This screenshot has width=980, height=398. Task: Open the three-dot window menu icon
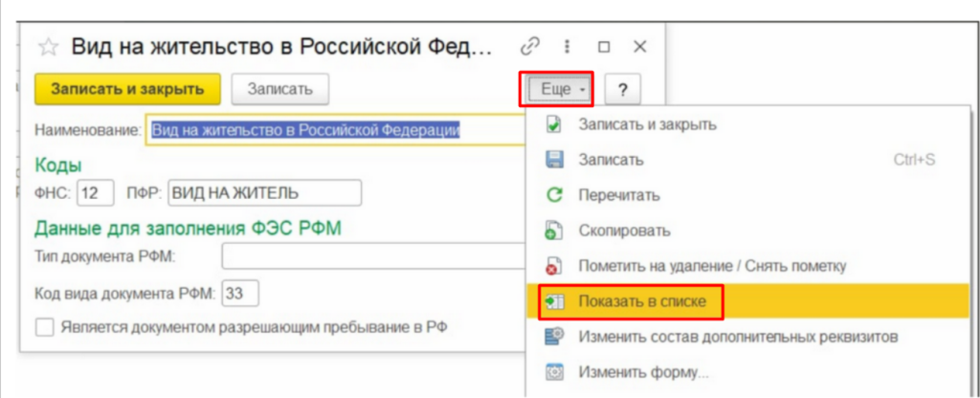click(x=567, y=46)
